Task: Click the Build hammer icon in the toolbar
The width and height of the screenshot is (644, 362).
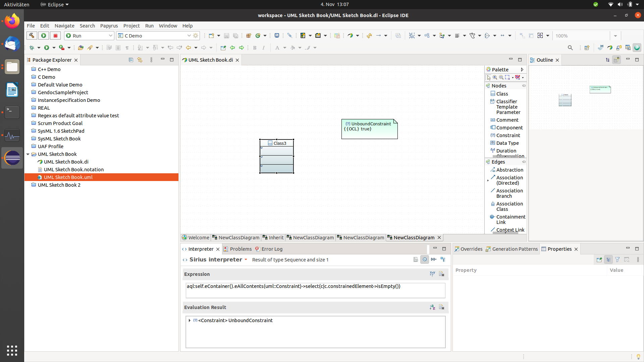Action: point(32,36)
